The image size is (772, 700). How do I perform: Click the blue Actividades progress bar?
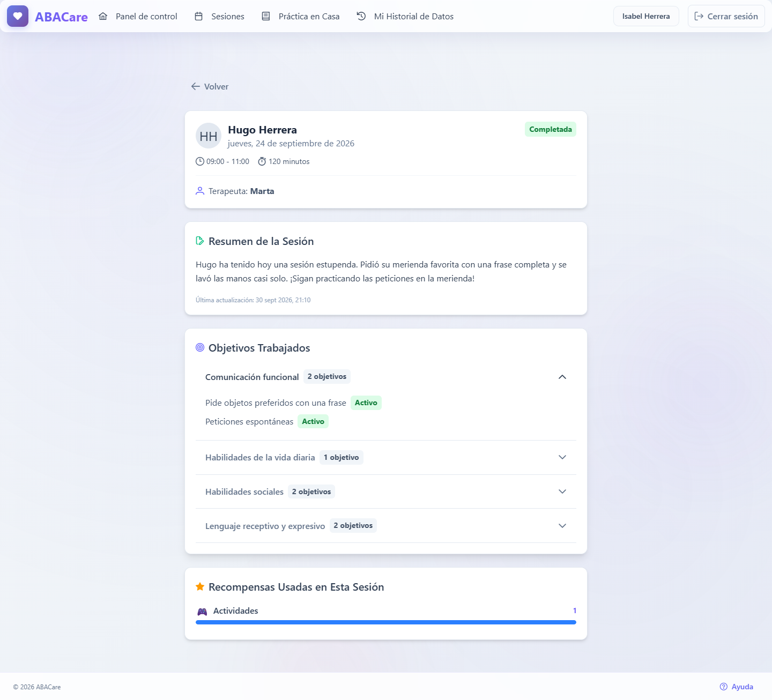386,622
